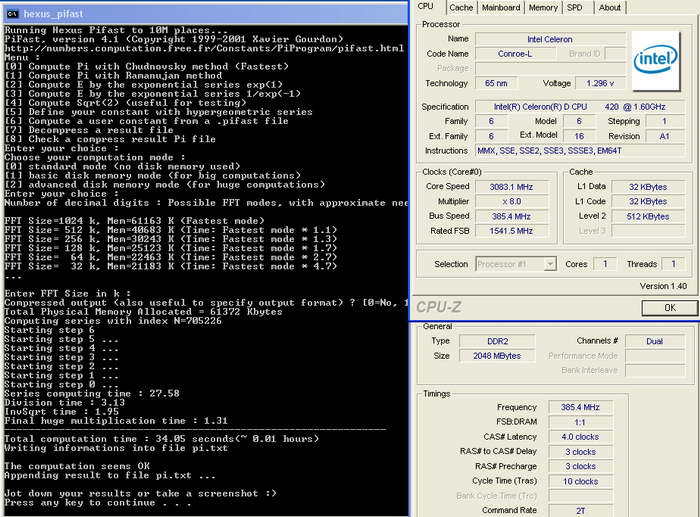Click the Level 2 cache value 512 KBytes

click(647, 217)
